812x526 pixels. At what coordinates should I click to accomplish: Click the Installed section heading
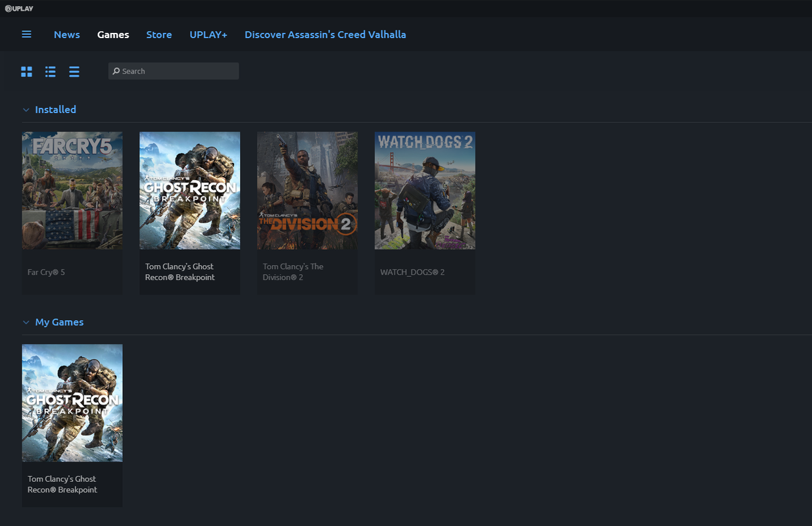coord(56,110)
